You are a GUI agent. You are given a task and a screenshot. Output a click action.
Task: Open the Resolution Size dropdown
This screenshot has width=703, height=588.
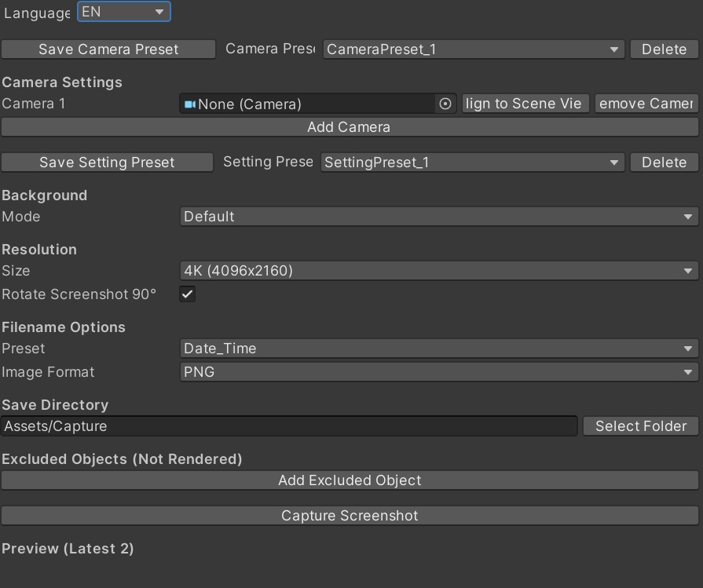click(x=439, y=271)
